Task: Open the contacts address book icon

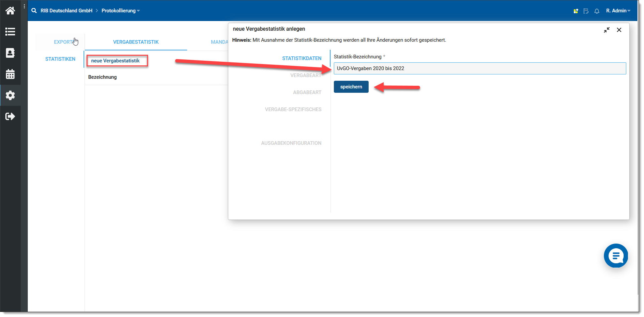Action: [x=10, y=53]
